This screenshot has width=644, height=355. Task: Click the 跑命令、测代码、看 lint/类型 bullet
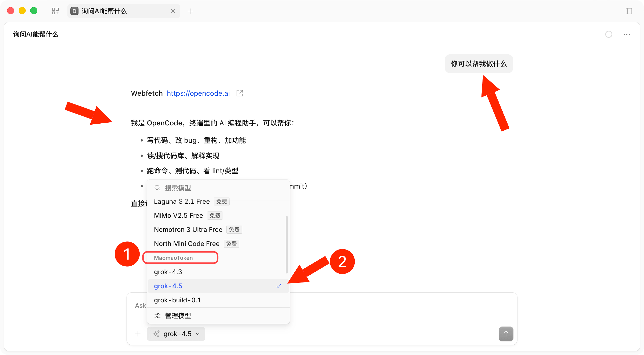tap(192, 171)
